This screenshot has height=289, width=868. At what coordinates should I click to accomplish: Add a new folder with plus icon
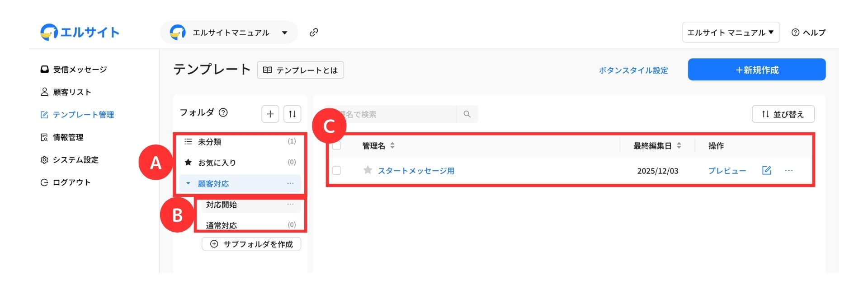270,114
